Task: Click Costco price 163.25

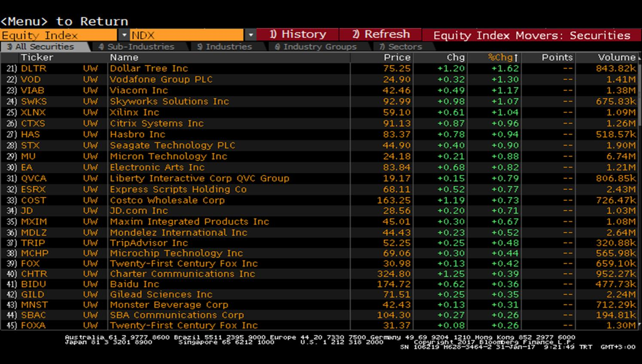Action: (x=394, y=200)
